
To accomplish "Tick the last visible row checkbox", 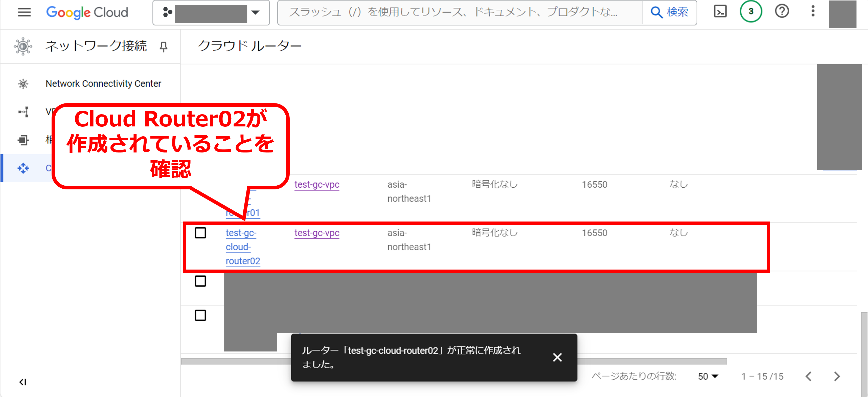I will pyautogui.click(x=200, y=315).
